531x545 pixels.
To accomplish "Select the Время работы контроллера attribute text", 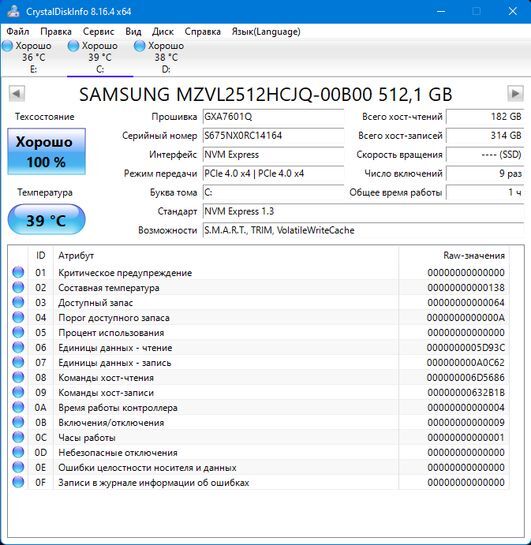I will 118,408.
